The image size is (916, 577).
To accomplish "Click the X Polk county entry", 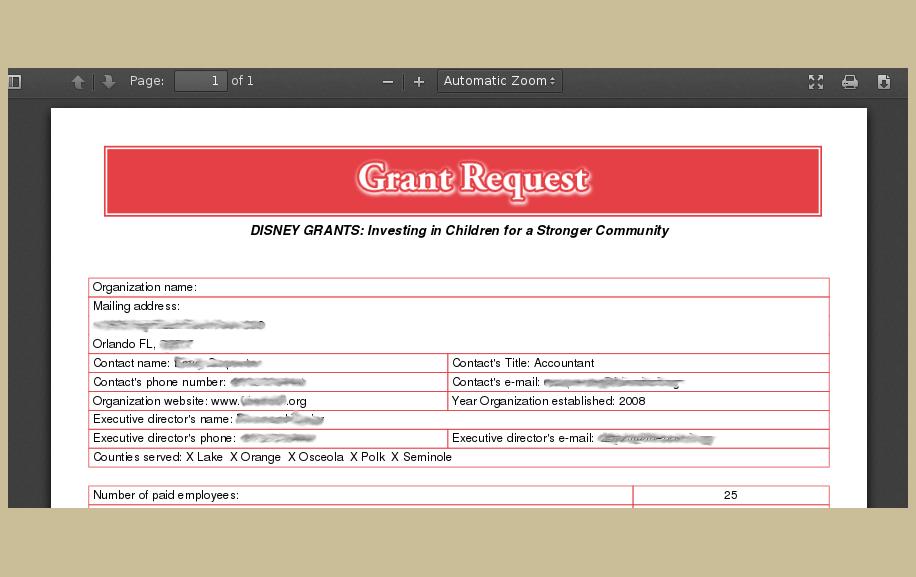I will pos(368,457).
